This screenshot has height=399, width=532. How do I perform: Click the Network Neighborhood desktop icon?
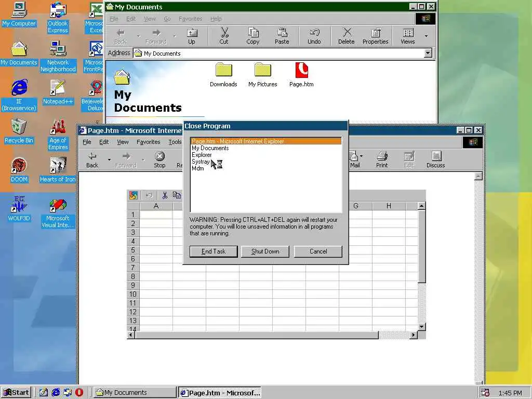(x=58, y=57)
